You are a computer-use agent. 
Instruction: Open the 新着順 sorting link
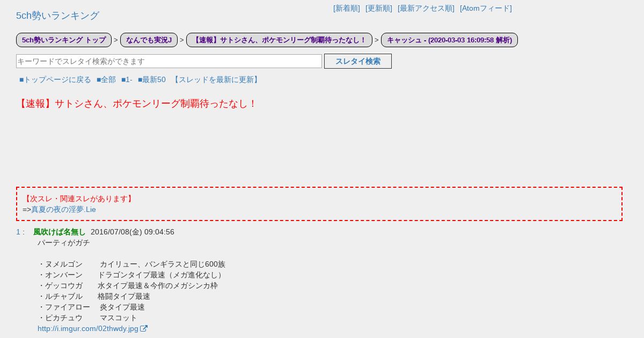(347, 8)
